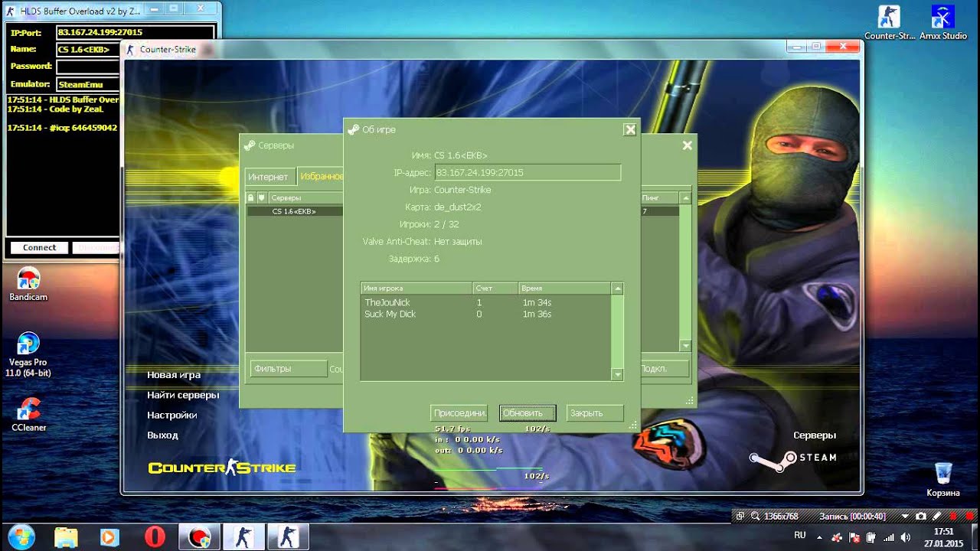
Task: Sort servers by the lock password column
Action: (251, 197)
